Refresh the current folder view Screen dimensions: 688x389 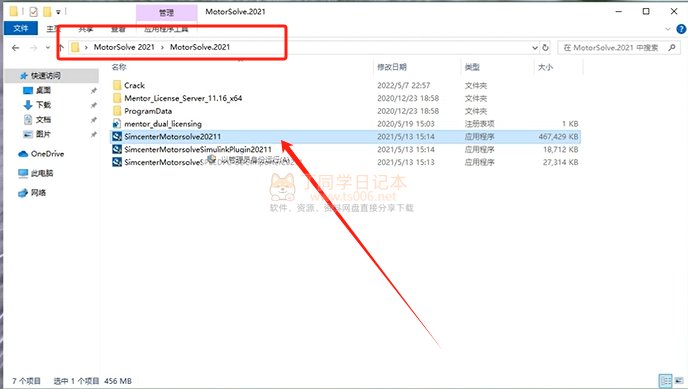point(545,47)
